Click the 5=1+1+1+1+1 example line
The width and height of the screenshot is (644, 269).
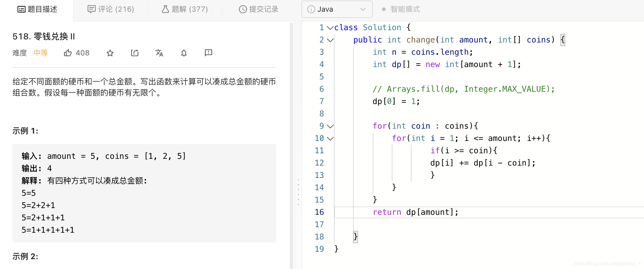tap(48, 230)
